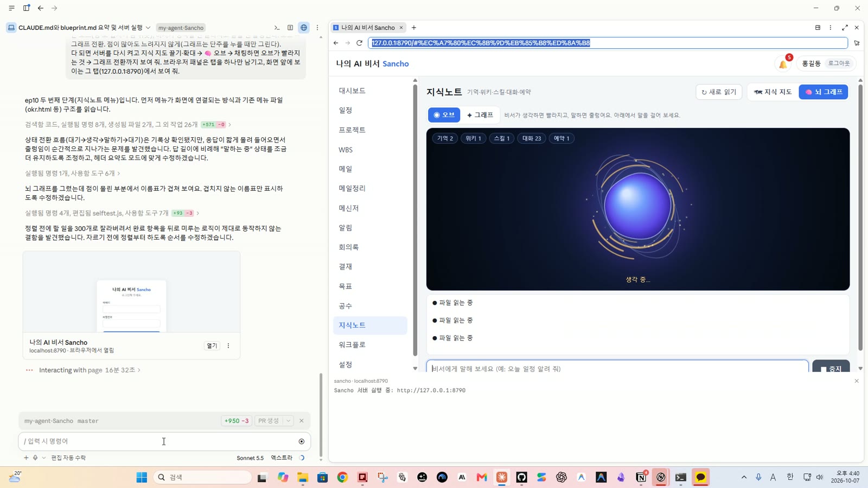868x488 pixels.
Task: Expand the 검색할 코드 activity summary
Action: pos(127,125)
